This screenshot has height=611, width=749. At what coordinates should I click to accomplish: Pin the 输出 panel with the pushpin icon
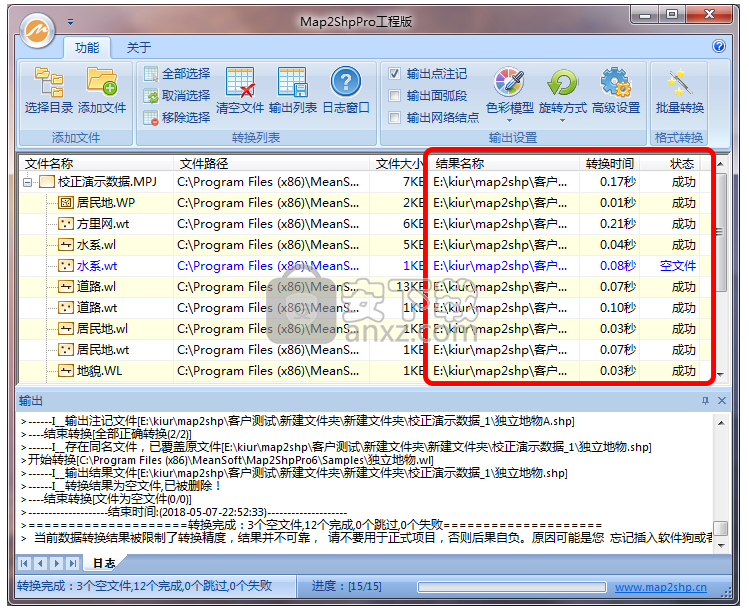[x=705, y=401]
